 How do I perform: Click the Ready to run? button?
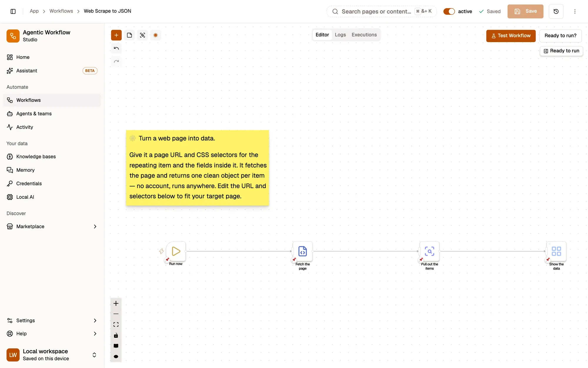(560, 36)
